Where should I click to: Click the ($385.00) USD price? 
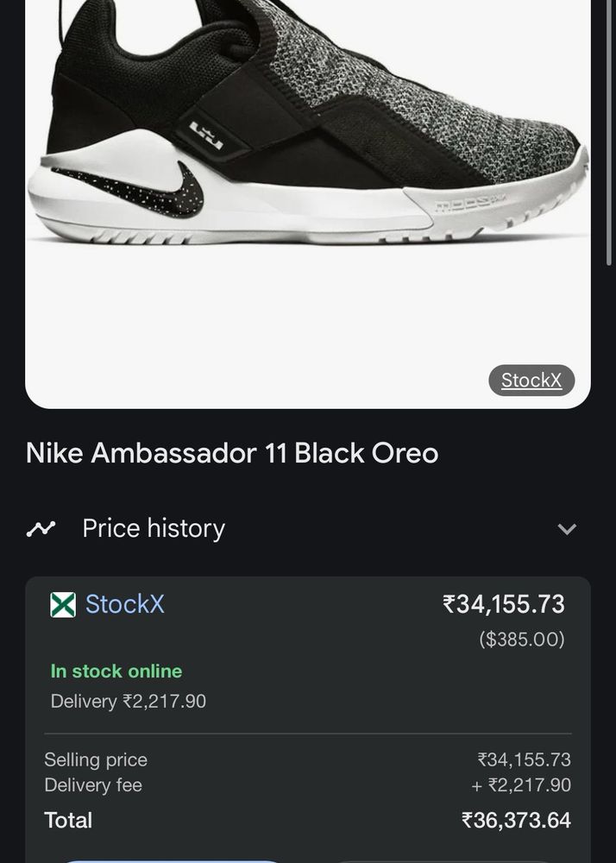tap(522, 639)
